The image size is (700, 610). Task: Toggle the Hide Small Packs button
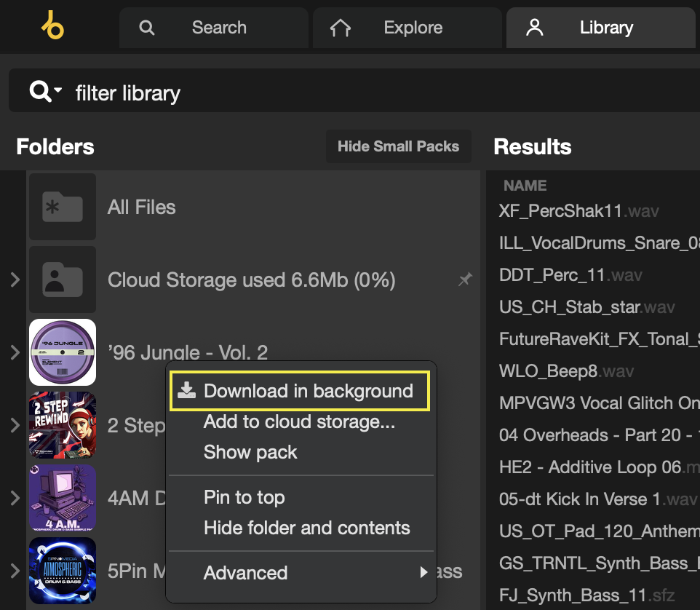point(398,146)
